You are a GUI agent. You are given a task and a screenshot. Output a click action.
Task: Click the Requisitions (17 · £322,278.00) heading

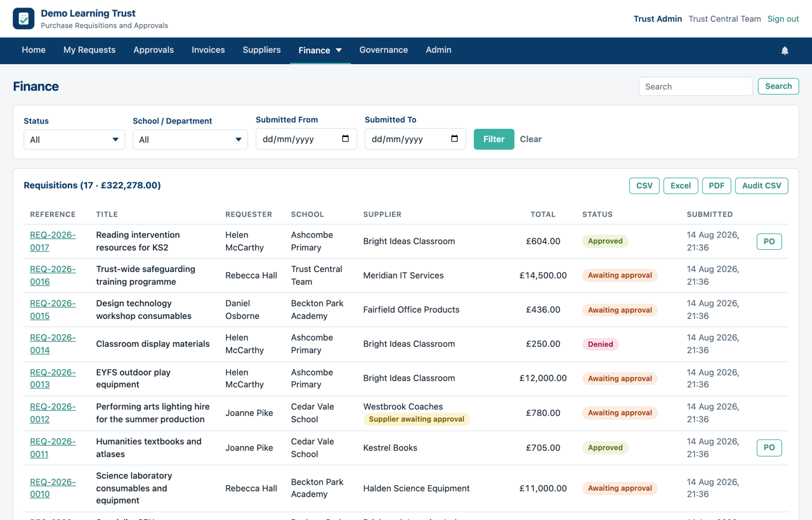click(x=92, y=185)
